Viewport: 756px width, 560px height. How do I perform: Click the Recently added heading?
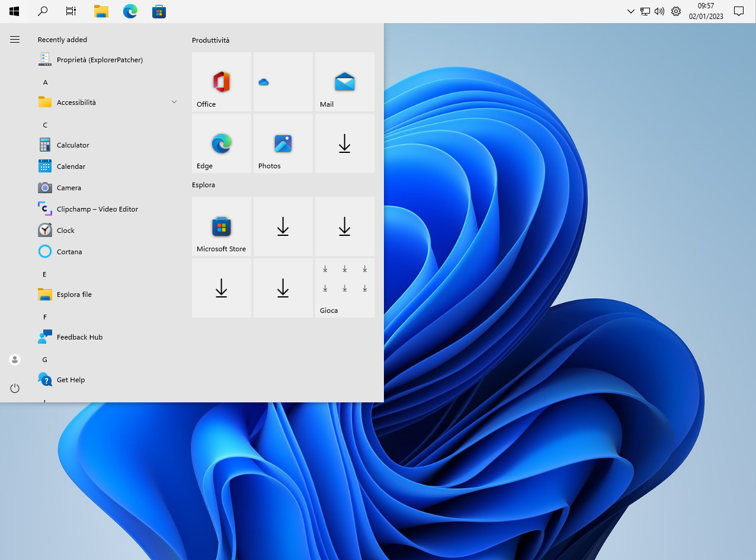pos(62,40)
